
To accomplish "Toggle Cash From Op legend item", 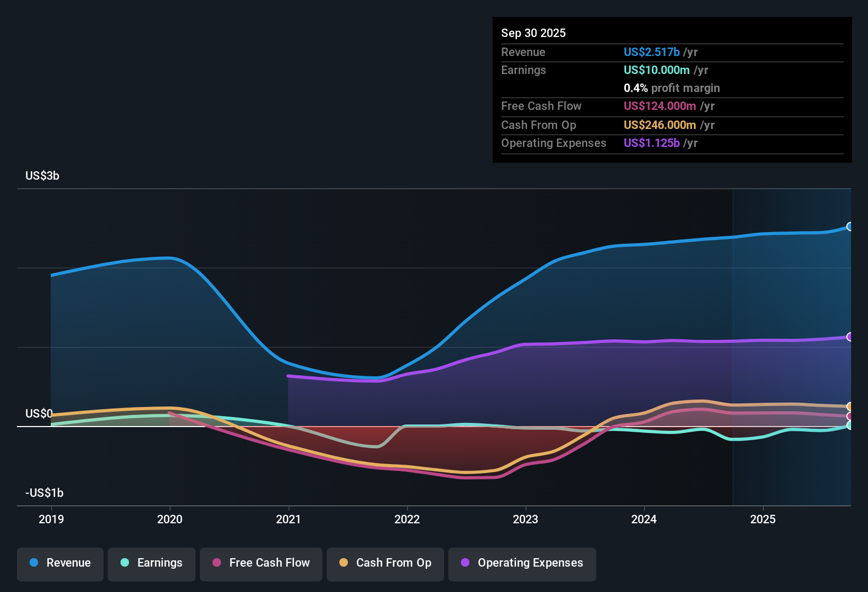I will coord(385,563).
